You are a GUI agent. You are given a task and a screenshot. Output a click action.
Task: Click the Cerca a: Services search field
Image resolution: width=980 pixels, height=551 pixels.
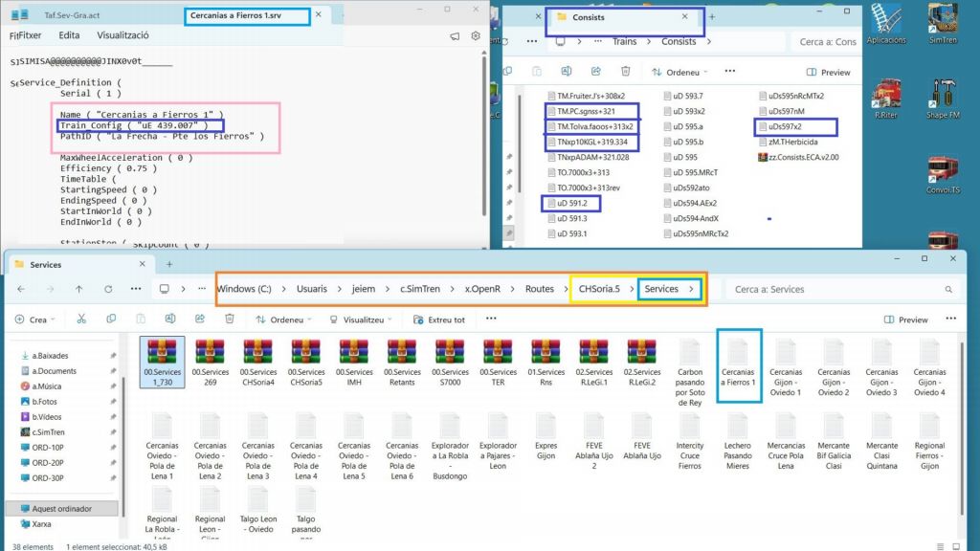click(x=843, y=289)
